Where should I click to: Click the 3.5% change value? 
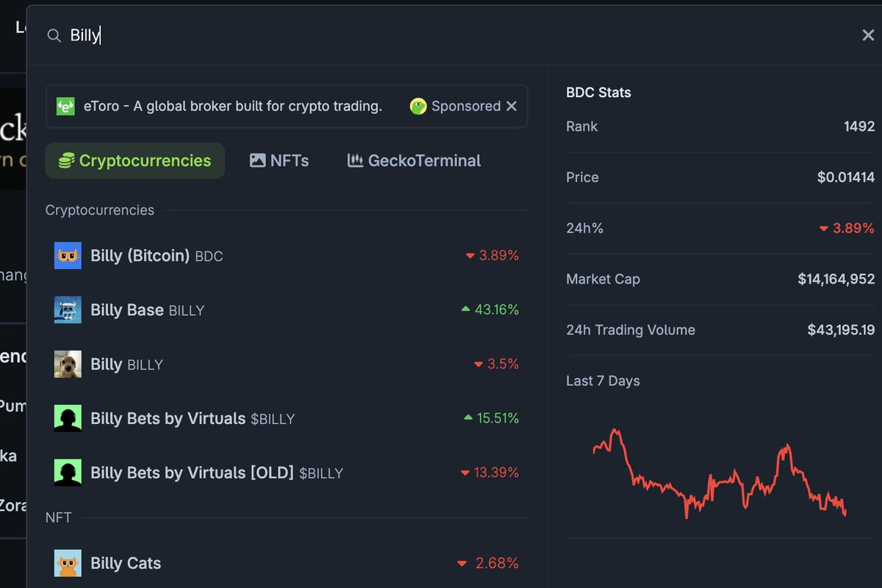[496, 365]
